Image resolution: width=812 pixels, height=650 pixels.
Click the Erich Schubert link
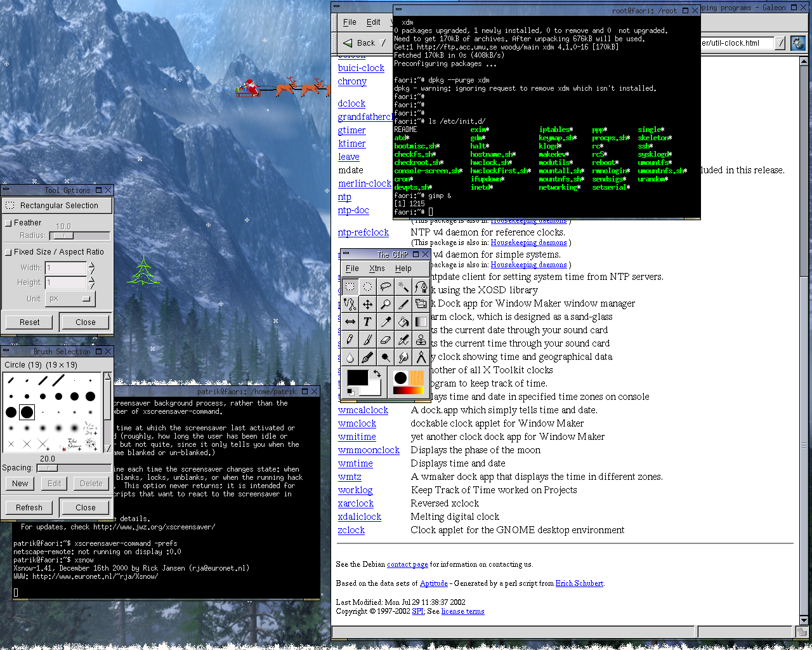point(579,583)
